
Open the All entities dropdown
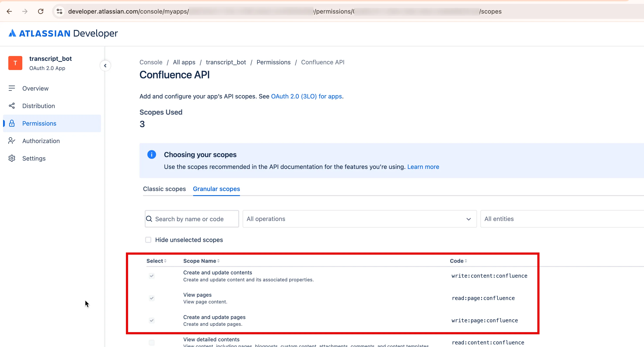[562, 219]
